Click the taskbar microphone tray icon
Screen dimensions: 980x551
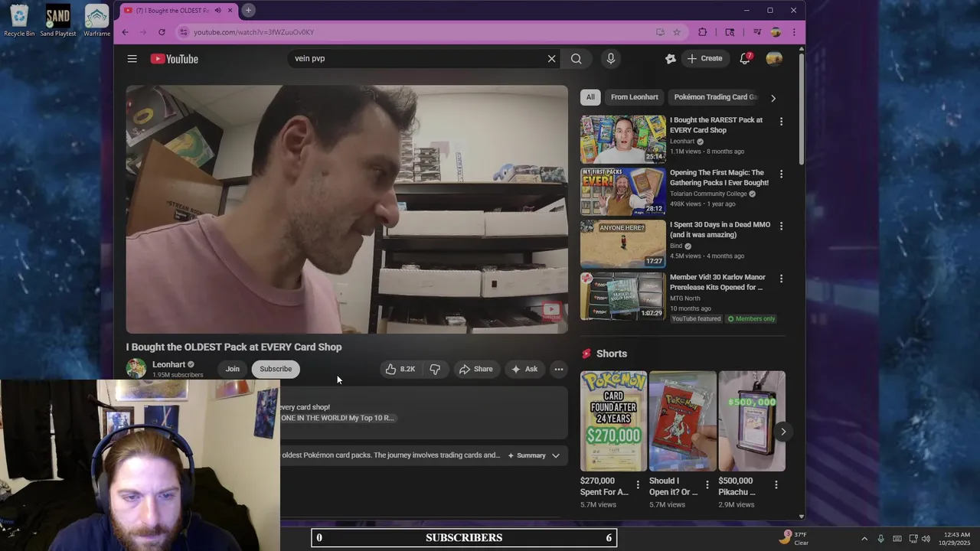(x=880, y=539)
